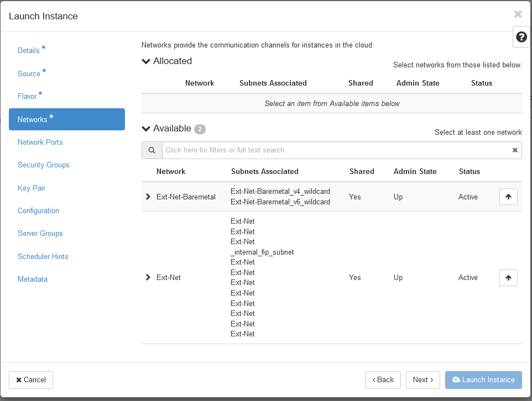
Task: Collapse the Available section
Action: coord(147,129)
